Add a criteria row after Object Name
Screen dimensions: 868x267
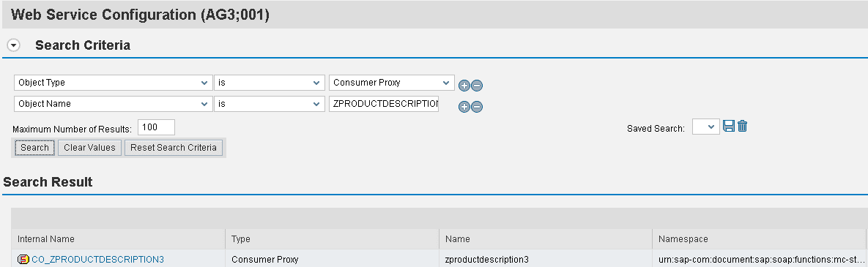click(x=464, y=107)
